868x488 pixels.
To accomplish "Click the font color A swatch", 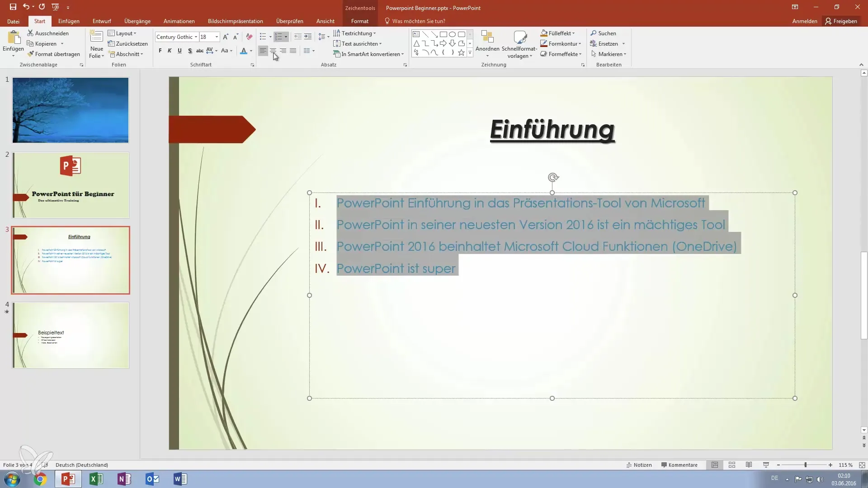I will 244,51.
